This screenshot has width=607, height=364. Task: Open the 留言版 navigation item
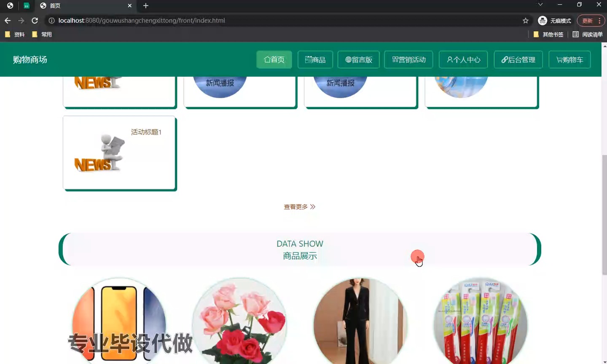click(359, 59)
